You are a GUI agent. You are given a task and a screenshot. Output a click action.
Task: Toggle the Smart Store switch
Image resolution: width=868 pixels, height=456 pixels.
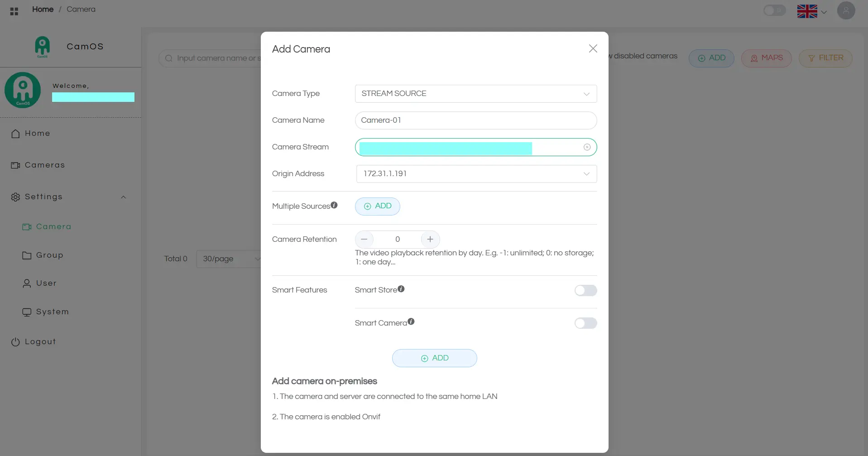tap(585, 290)
